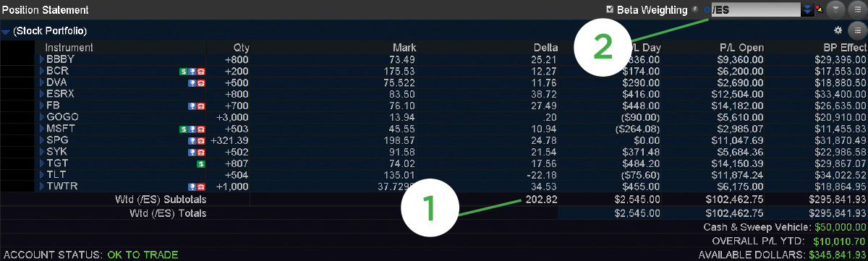The width and height of the screenshot is (868, 261).
Task: Click the lightning bolt icon beside Beta Weighting
Action: click(x=696, y=9)
